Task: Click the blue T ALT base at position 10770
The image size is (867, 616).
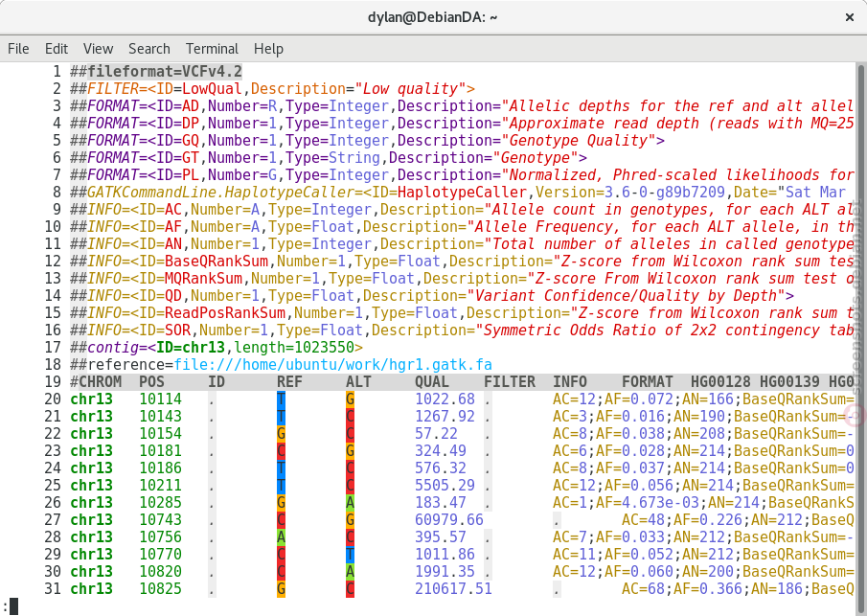Action: click(x=350, y=554)
